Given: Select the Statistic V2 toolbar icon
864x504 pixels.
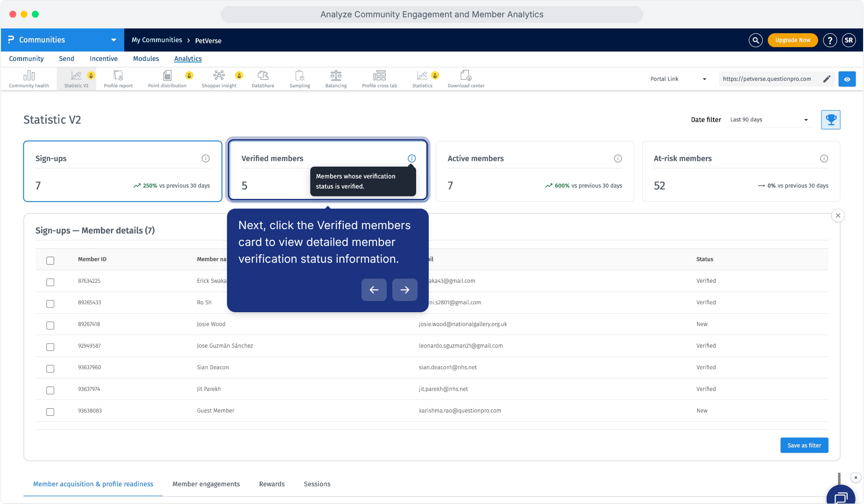Looking at the screenshot, I should coord(77,78).
